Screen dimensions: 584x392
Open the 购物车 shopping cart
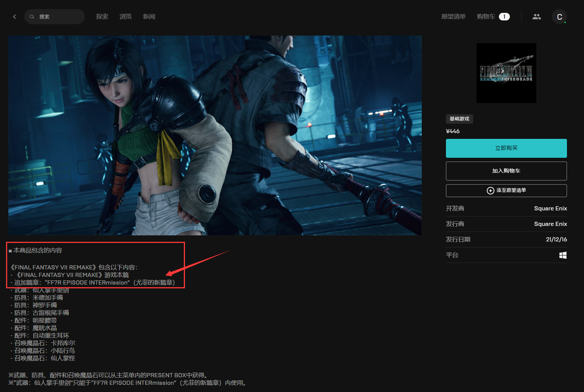pyautogui.click(x=486, y=17)
